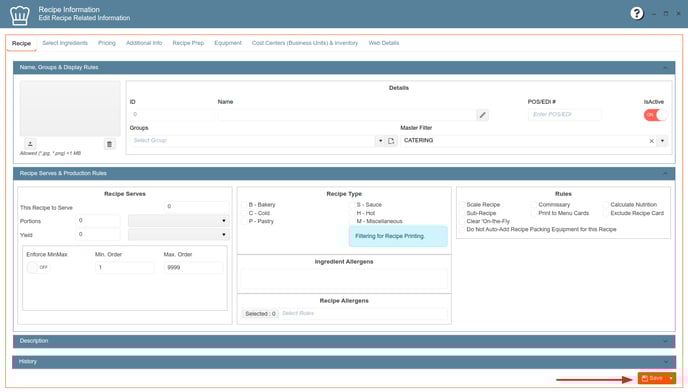
Task: Click the Select Rules allergens field
Action: tap(363, 313)
